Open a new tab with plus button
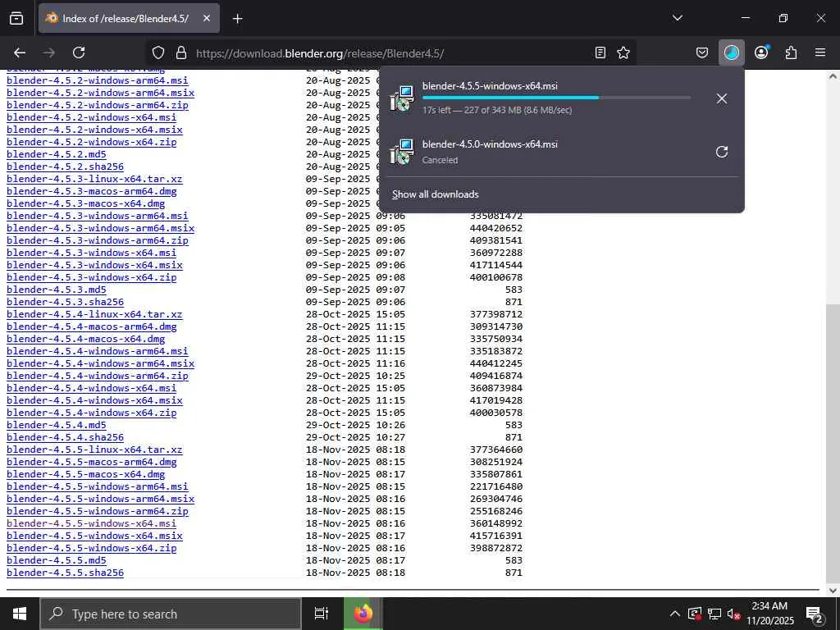This screenshot has height=630, width=840. [237, 19]
